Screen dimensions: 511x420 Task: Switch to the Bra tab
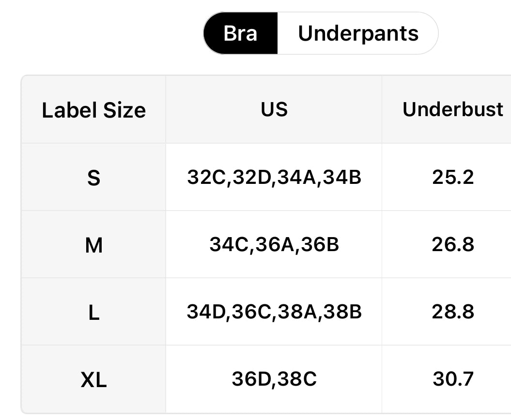point(240,33)
